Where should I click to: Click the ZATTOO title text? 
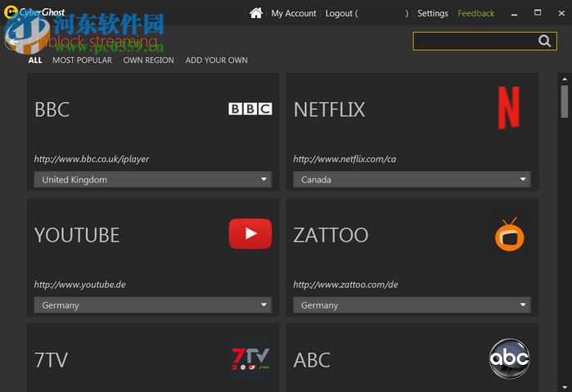[x=331, y=235]
